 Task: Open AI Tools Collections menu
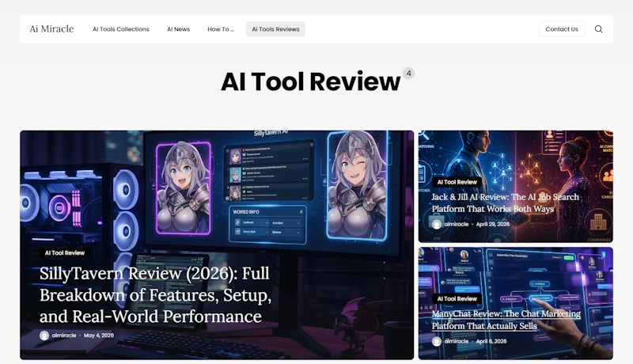point(121,29)
